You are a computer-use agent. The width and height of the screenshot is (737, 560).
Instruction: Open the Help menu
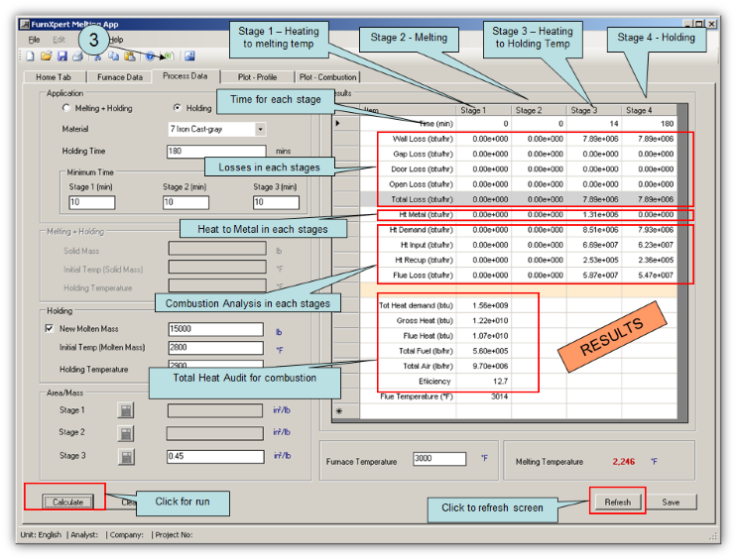(116, 40)
